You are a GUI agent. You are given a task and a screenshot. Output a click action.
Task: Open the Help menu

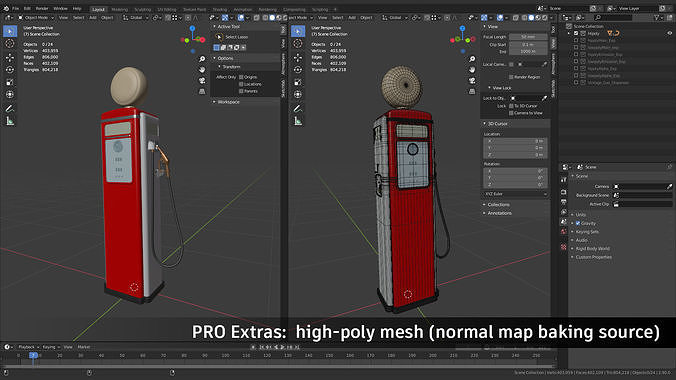(77, 9)
